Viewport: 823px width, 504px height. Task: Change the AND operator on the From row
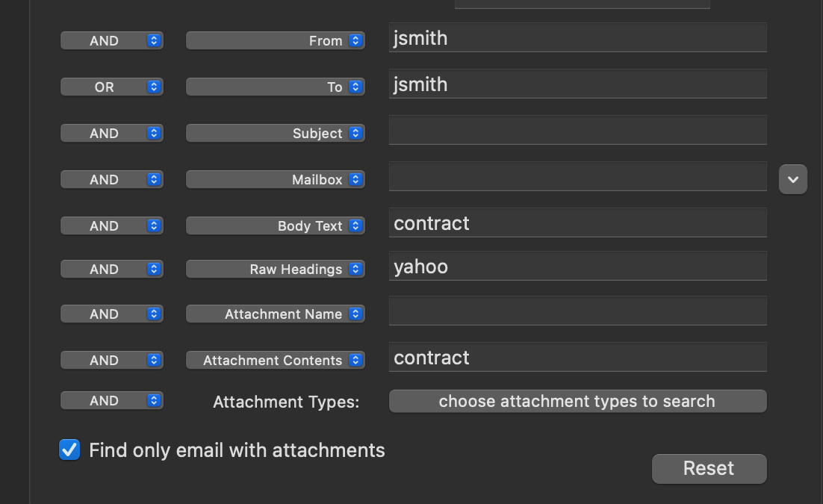[112, 41]
